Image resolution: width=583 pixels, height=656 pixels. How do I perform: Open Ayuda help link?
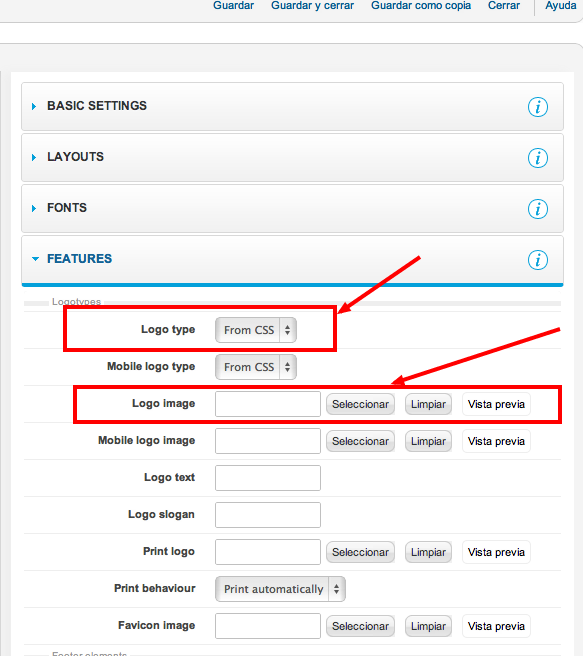point(560,5)
